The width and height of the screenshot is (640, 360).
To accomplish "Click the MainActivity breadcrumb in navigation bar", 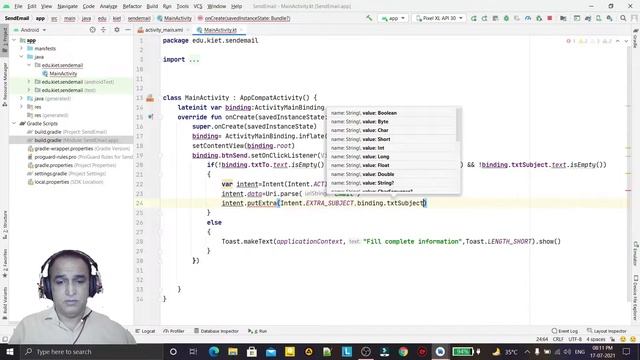I will tap(174, 18).
